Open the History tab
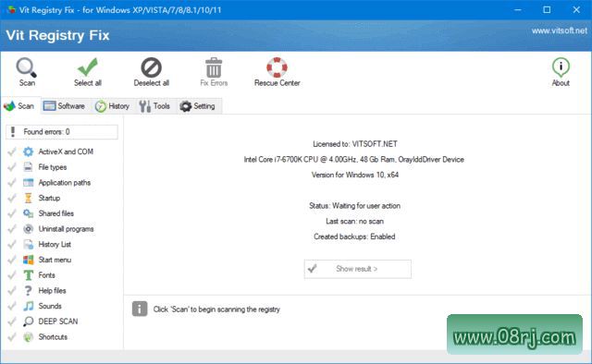592x364 pixels. click(x=112, y=106)
